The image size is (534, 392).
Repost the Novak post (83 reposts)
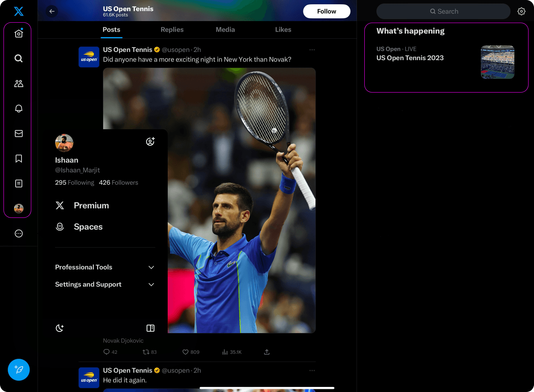point(150,352)
